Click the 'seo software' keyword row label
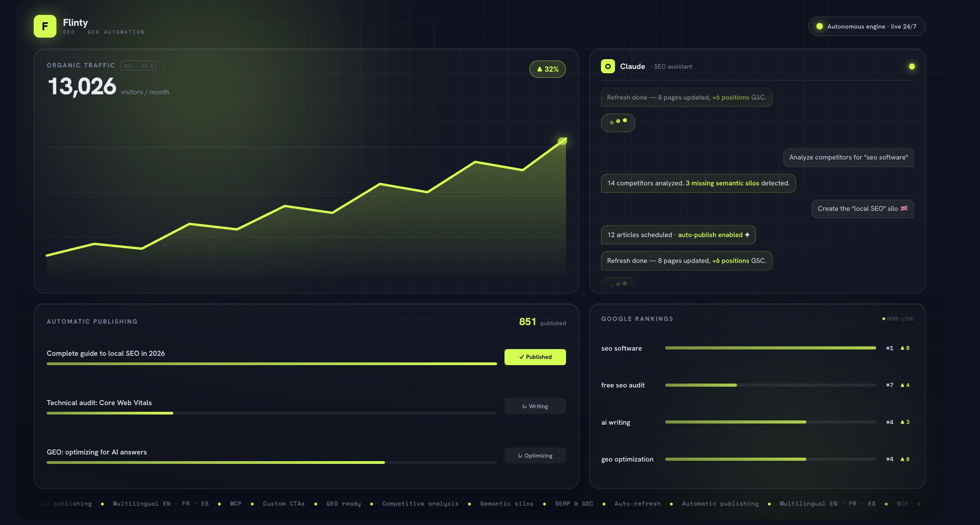This screenshot has height=525, width=980. pos(622,348)
